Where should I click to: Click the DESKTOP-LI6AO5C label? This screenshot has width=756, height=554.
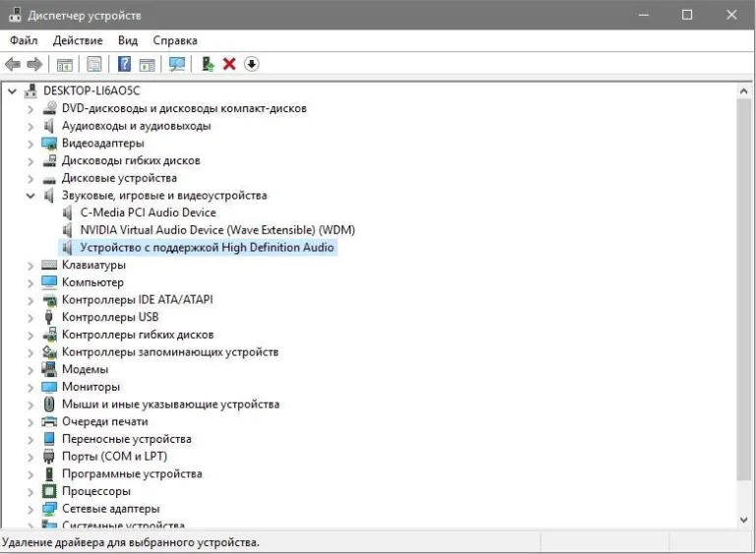(92, 91)
